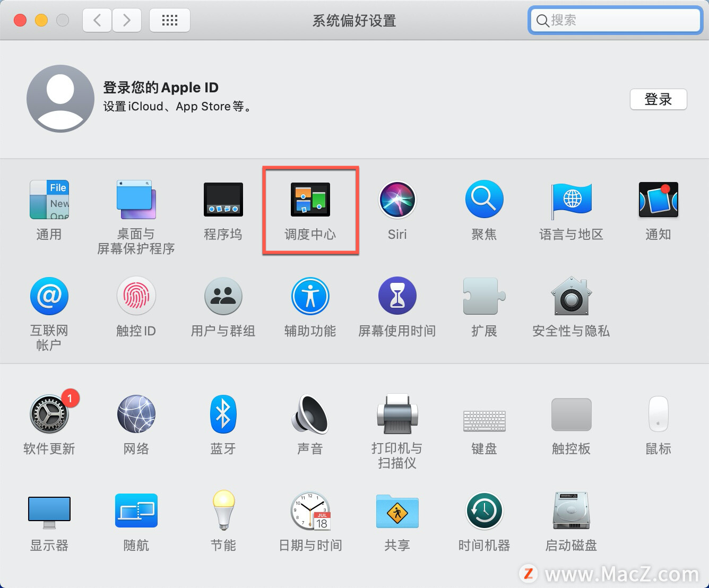Open 调度中心 (Mission Control) pane

(x=310, y=200)
